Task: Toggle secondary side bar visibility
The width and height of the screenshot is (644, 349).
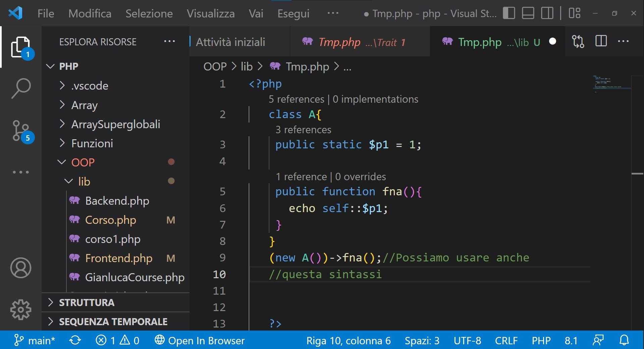Action: point(547,13)
